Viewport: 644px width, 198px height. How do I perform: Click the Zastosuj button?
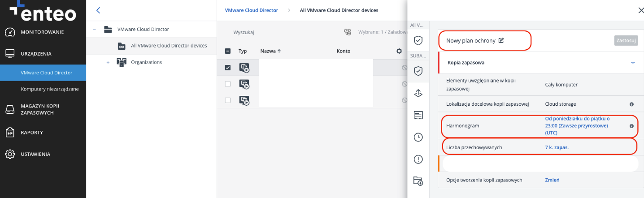626,40
